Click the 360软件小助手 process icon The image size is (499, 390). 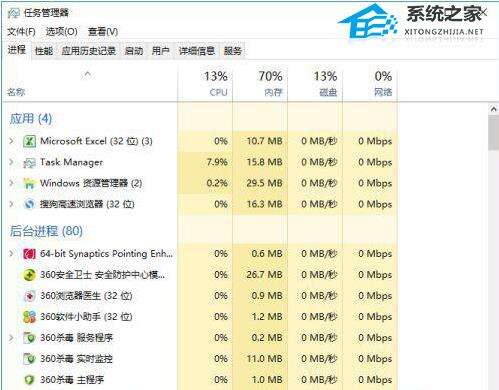pyautogui.click(x=29, y=317)
